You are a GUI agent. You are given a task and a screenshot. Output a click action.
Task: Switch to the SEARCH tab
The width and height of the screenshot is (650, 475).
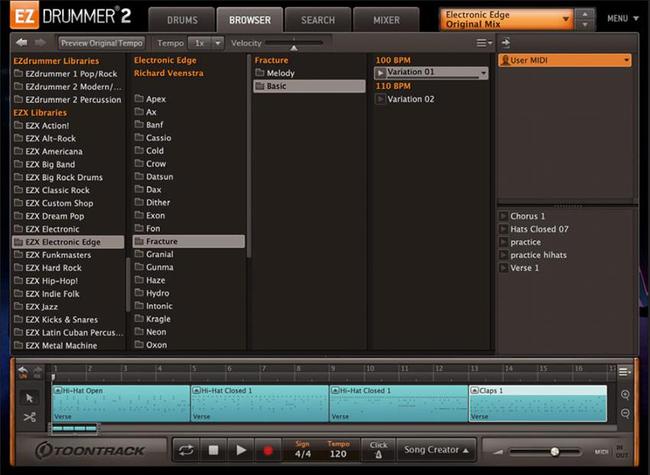[x=318, y=20]
